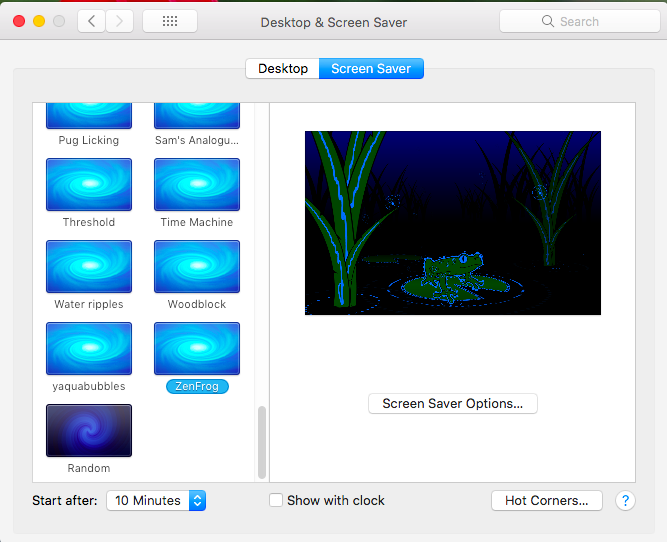Click the Woodblock label
The height and width of the screenshot is (542, 667).
(x=197, y=304)
